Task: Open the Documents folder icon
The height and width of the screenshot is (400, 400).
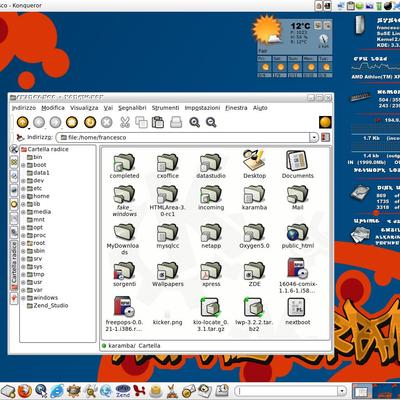Action: (x=297, y=164)
